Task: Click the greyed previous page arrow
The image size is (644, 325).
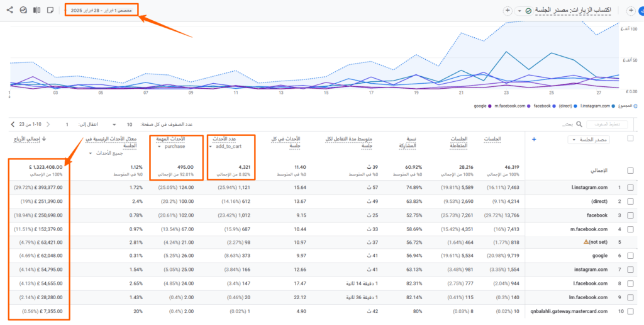Action: 48,124
